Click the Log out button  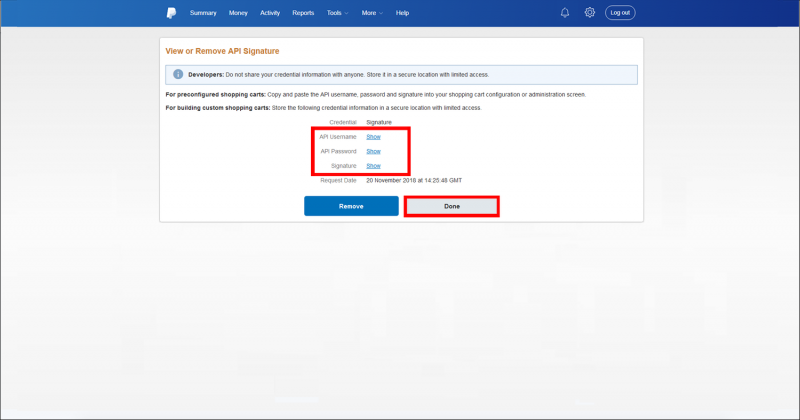[x=620, y=13]
